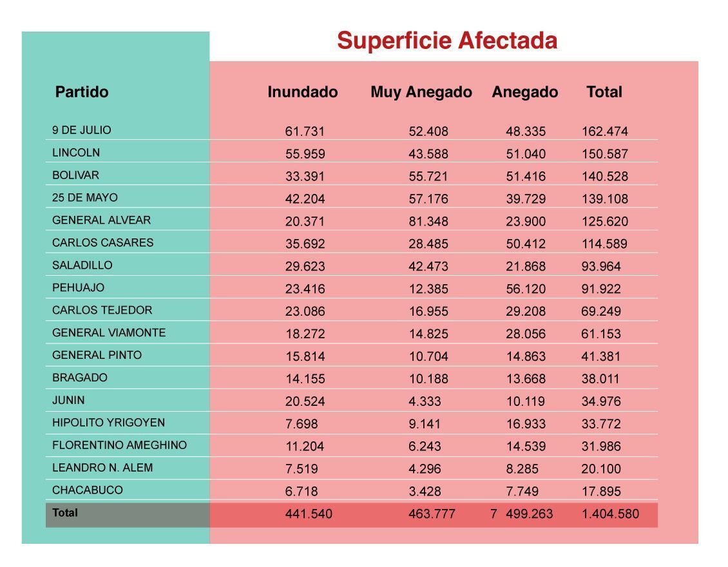Select the HIPOLITO YRIGOYEN row label
Viewport: 728px width, 567px height.
108,423
